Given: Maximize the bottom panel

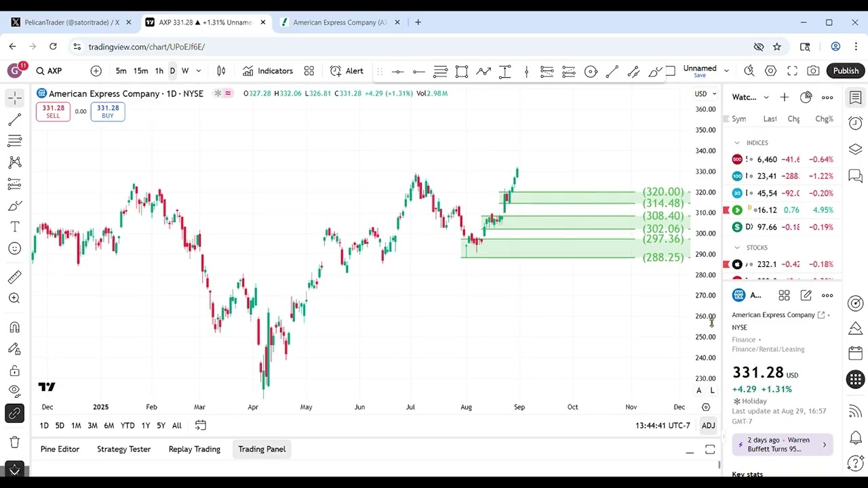Looking at the screenshot, I should coord(710,450).
